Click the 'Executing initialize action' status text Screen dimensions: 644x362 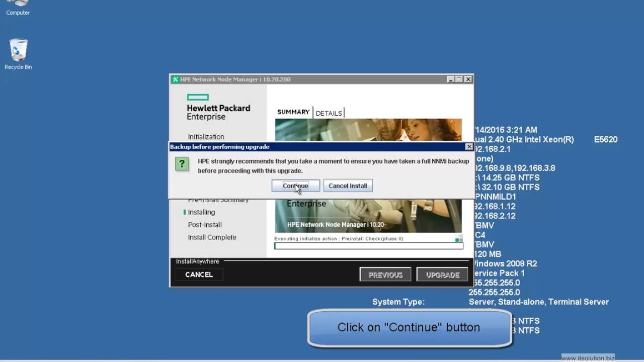point(339,239)
